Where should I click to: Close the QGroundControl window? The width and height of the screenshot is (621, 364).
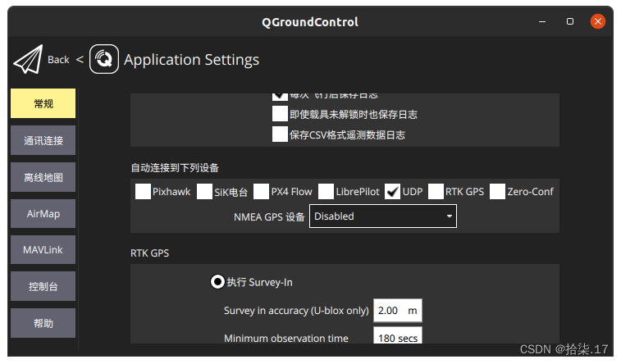(x=598, y=21)
